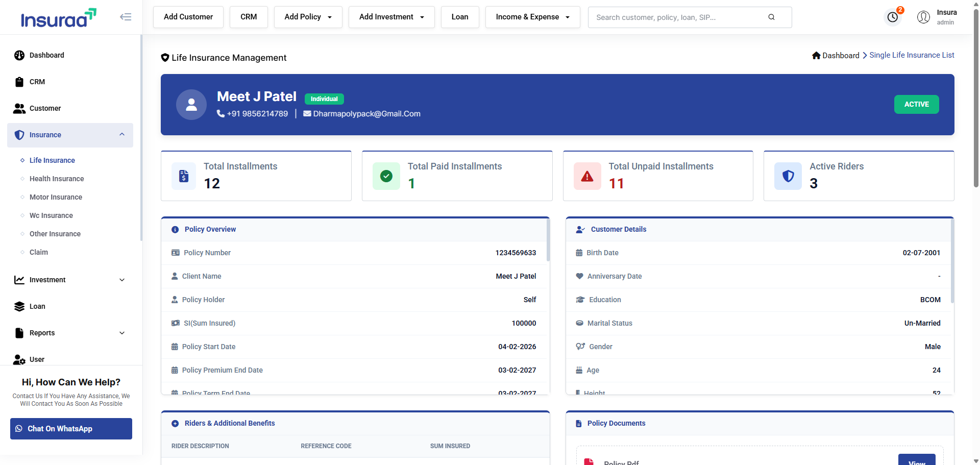980x465 pixels.
Task: Click the Individual badge beside customer name
Action: pyautogui.click(x=324, y=99)
